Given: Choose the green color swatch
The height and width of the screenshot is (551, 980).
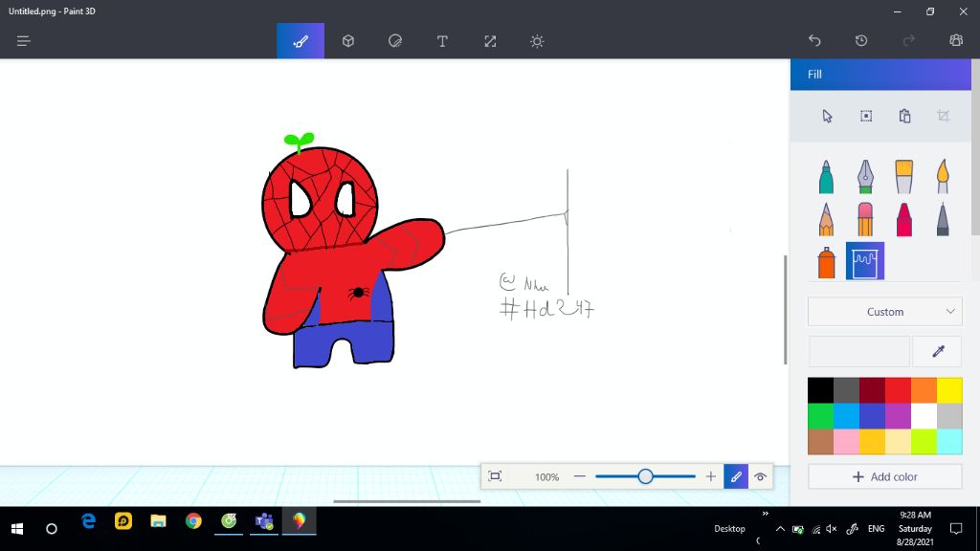Looking at the screenshot, I should click(820, 416).
